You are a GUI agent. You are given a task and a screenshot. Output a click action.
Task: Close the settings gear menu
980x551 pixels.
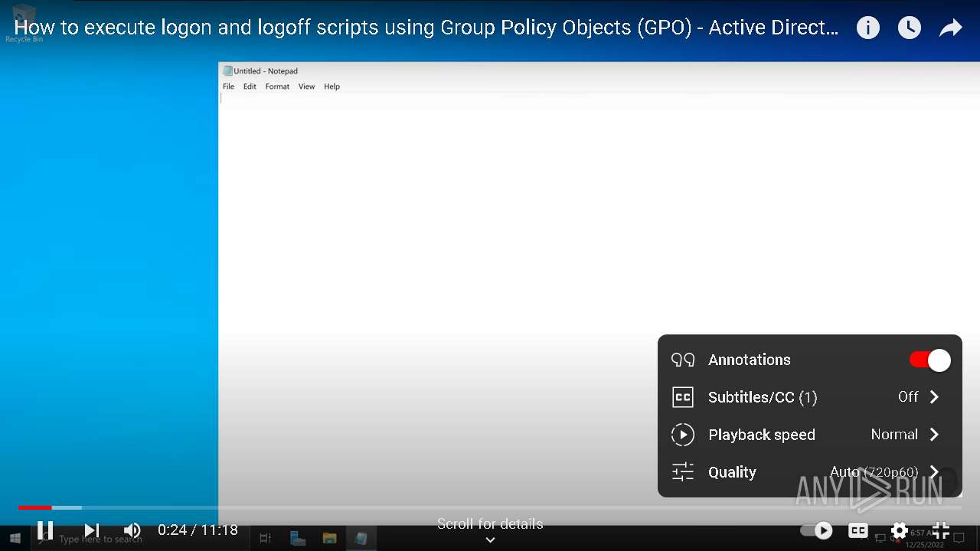coord(900,530)
